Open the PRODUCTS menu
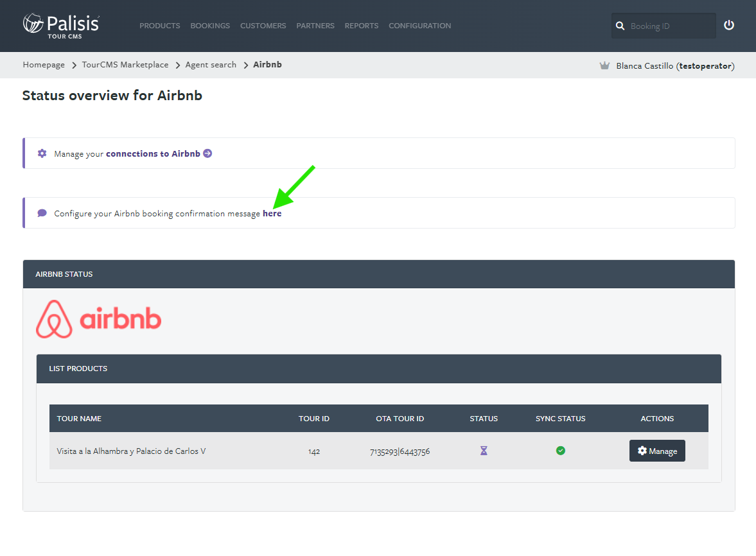The width and height of the screenshot is (756, 556). coord(159,26)
